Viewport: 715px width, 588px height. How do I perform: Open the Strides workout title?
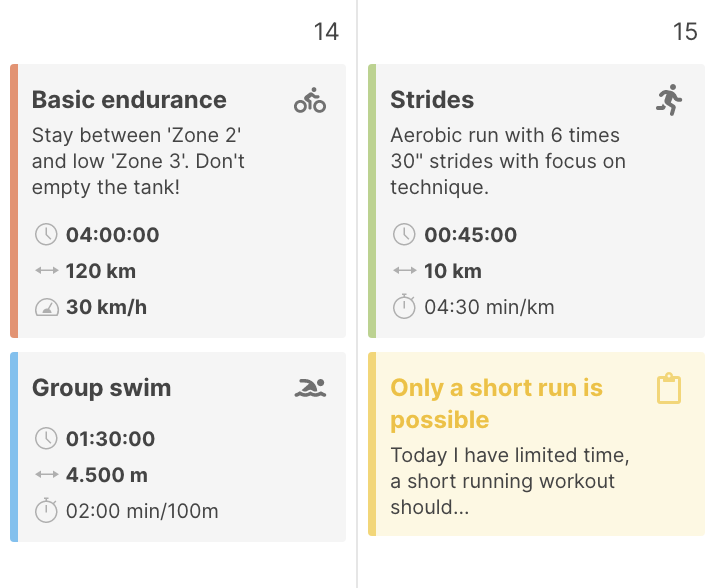[x=432, y=100]
